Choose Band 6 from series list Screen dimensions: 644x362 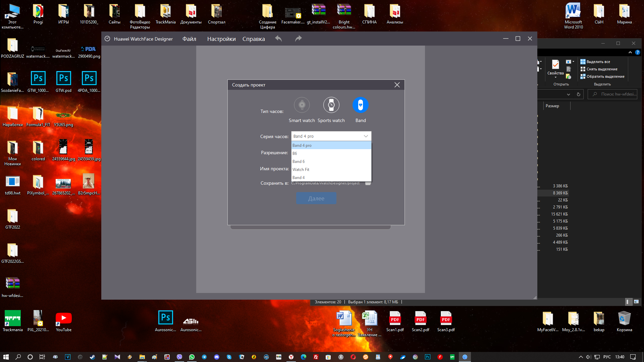point(331,161)
